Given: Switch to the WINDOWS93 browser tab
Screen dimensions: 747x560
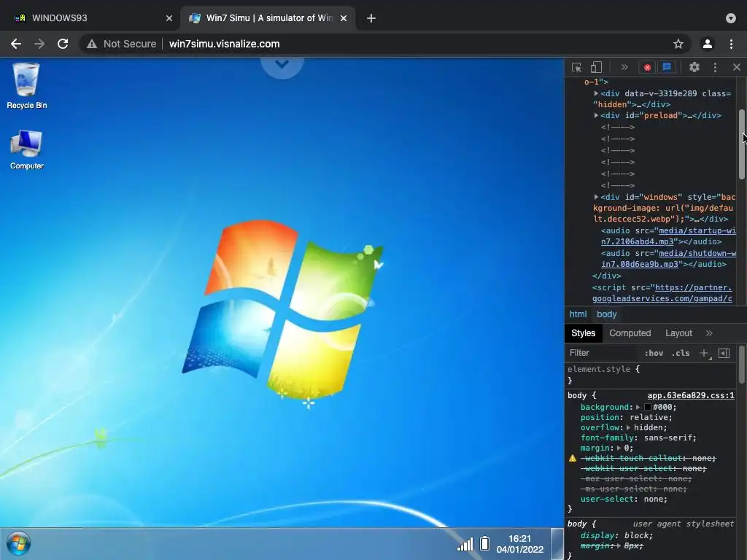Looking at the screenshot, I should click(x=90, y=18).
